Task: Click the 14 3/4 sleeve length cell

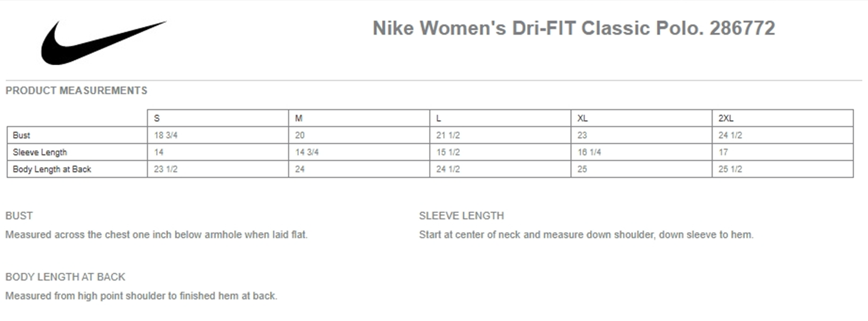Action: [x=359, y=152]
